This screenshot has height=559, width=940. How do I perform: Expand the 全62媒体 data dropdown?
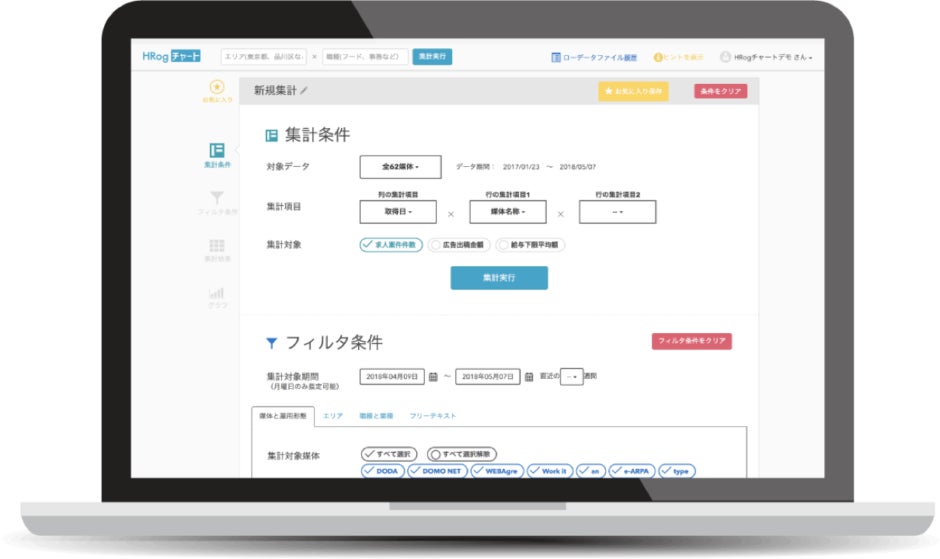point(400,167)
